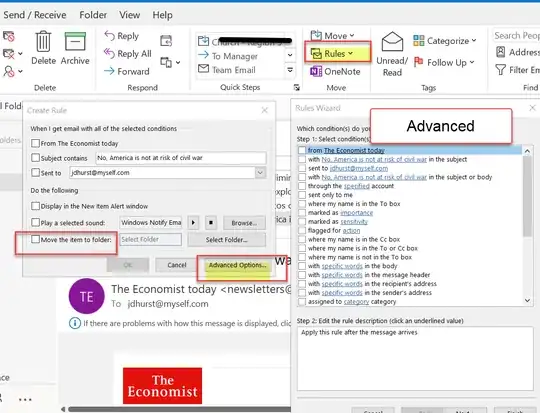540x413 pixels.
Task: Click the Forward arrow icon
Action: pyautogui.click(x=109, y=71)
